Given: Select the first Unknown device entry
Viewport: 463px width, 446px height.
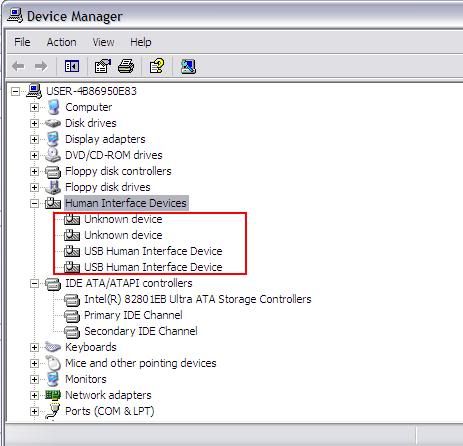Looking at the screenshot, I should pyautogui.click(x=123, y=219).
